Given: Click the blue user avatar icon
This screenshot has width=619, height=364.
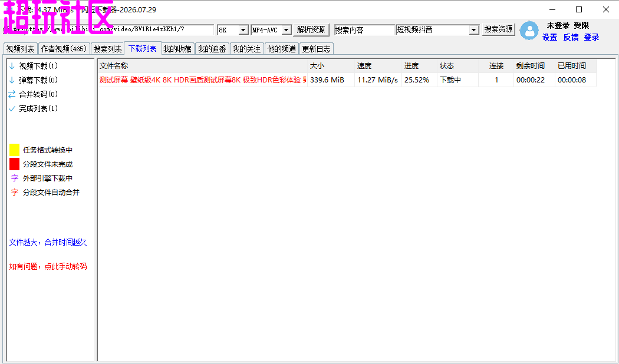Looking at the screenshot, I should tap(529, 31).
